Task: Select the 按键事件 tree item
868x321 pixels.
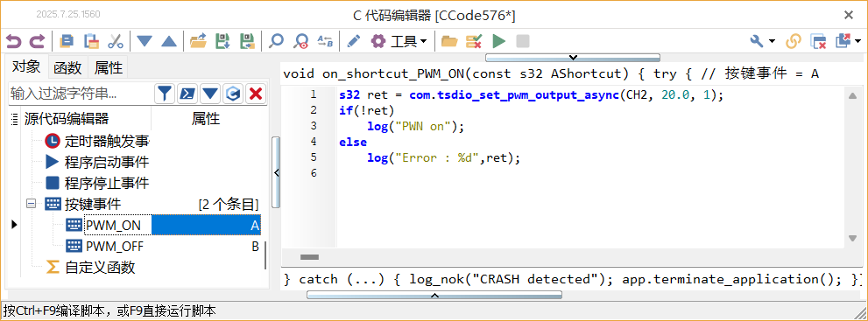Action: coord(93,204)
